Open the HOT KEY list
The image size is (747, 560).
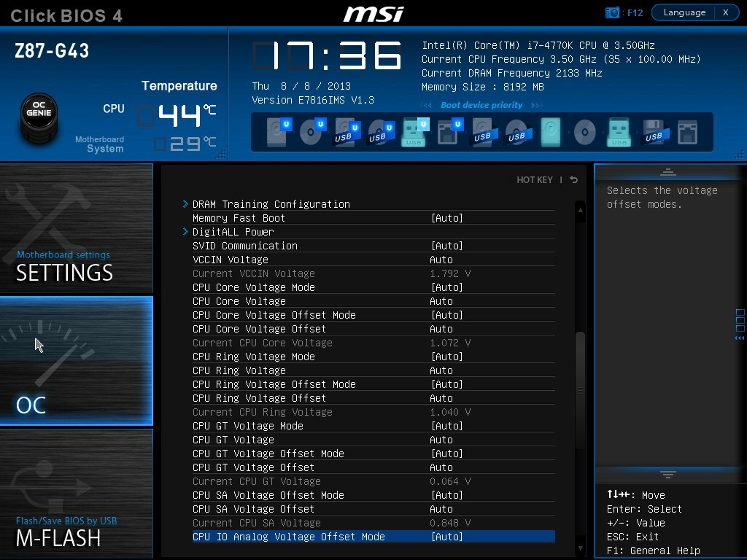pyautogui.click(x=535, y=179)
